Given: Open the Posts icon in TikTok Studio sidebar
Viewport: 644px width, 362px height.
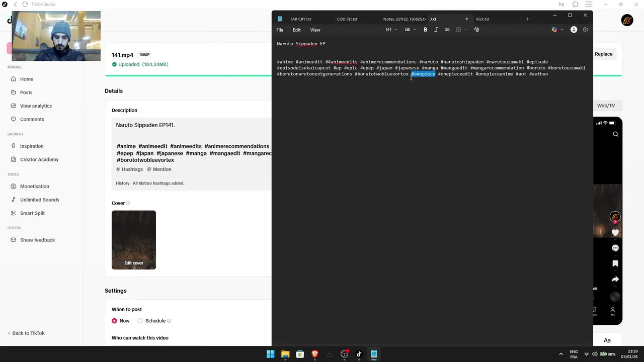Looking at the screenshot, I should pyautogui.click(x=14, y=93).
